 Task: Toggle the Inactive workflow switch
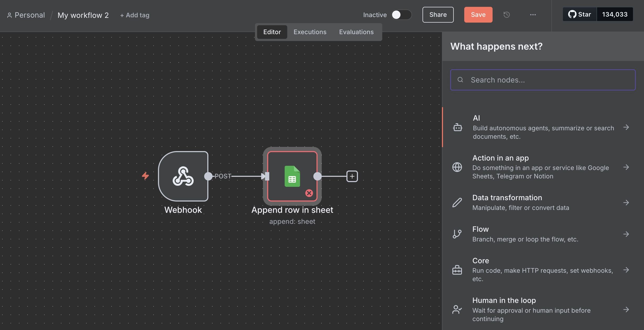coord(401,15)
